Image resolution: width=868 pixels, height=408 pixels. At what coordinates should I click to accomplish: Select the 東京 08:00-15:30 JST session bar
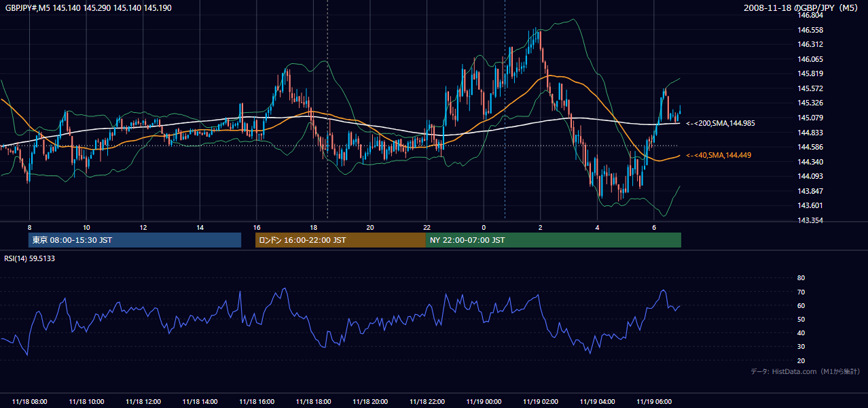tap(134, 240)
